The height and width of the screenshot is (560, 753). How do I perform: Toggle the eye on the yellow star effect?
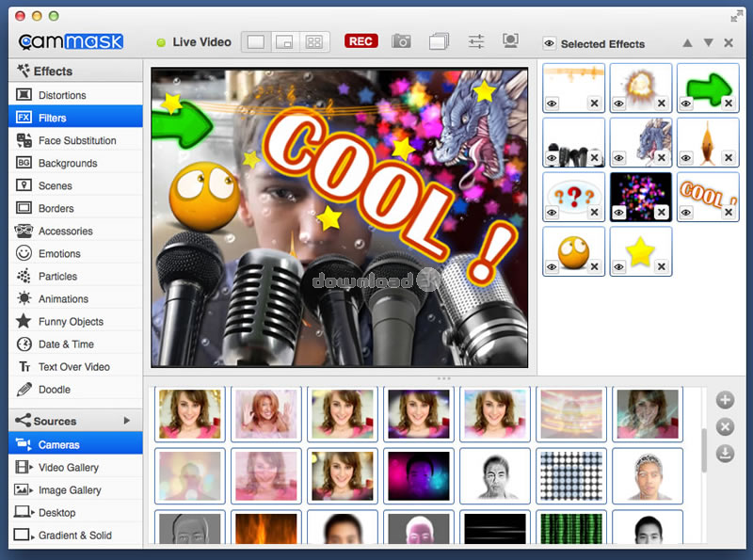pos(618,267)
